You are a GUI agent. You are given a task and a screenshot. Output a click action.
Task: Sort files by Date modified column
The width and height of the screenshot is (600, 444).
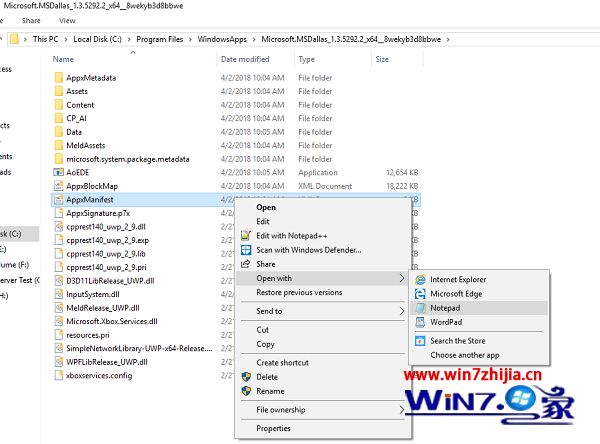[x=244, y=60]
